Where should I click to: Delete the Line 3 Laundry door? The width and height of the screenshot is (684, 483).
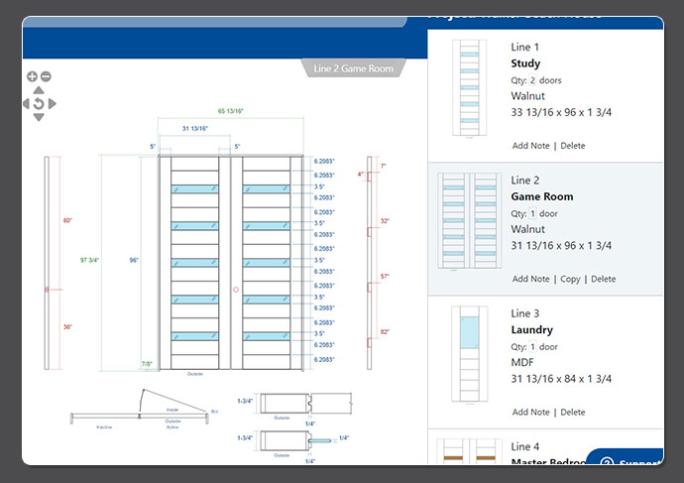tap(573, 412)
